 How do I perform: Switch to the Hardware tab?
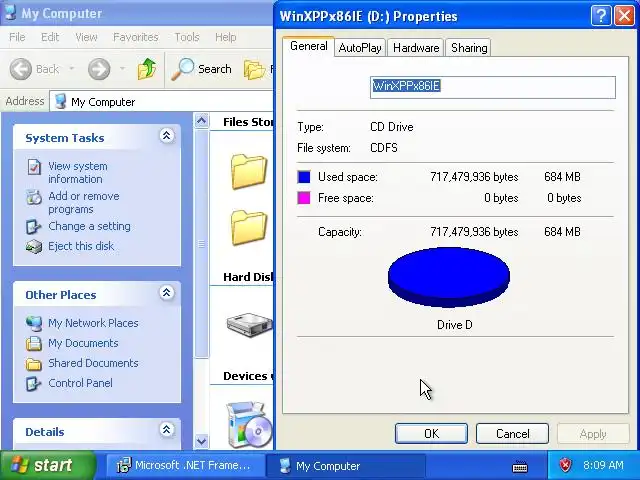point(416,48)
